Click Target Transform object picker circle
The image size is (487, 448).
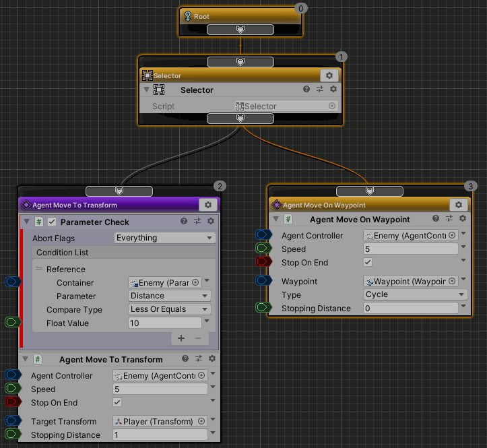(x=201, y=421)
